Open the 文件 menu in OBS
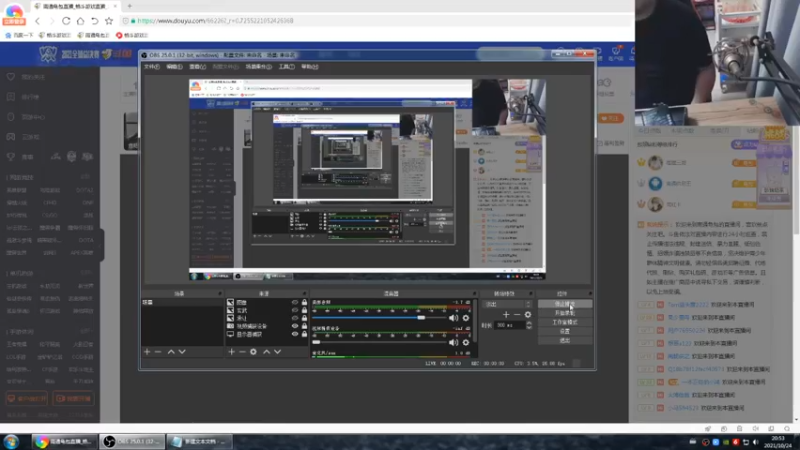 coord(152,67)
